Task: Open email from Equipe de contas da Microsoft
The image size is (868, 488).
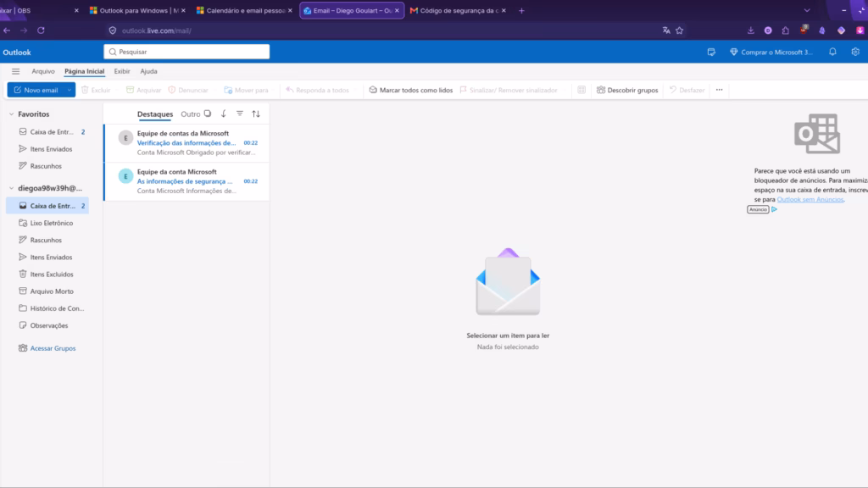Action: tap(186, 142)
